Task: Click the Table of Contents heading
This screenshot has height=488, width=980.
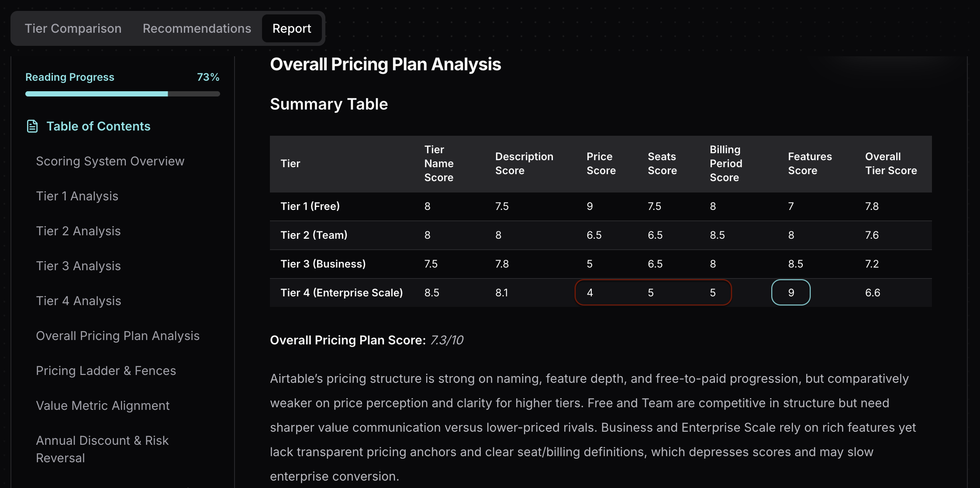Action: coord(98,126)
